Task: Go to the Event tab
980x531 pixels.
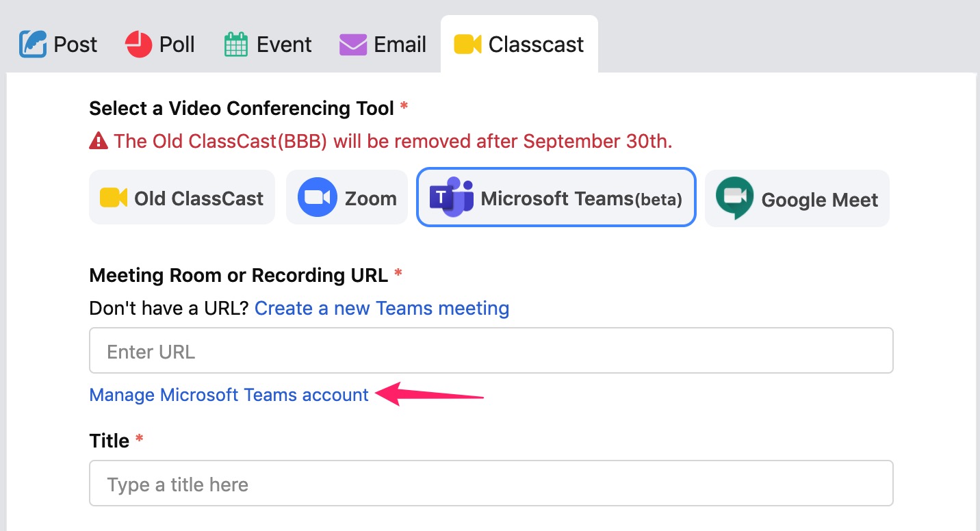Action: tap(268, 44)
